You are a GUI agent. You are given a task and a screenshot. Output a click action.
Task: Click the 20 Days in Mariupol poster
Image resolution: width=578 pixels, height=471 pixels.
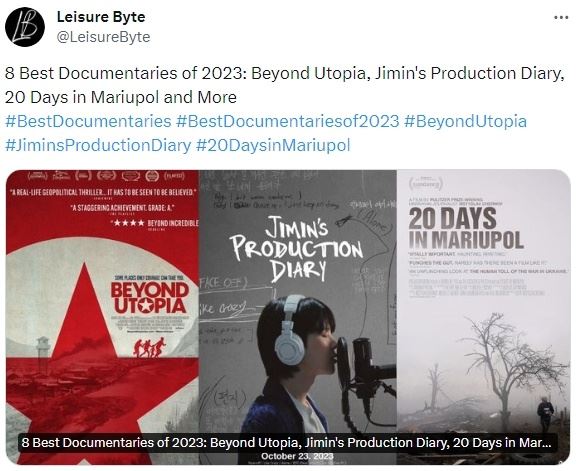[484, 317]
